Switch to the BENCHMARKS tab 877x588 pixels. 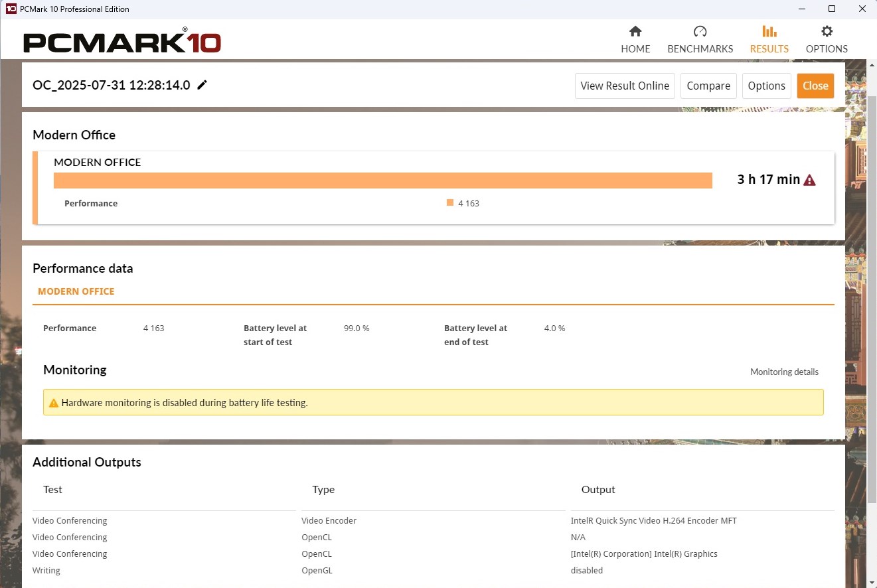point(700,40)
